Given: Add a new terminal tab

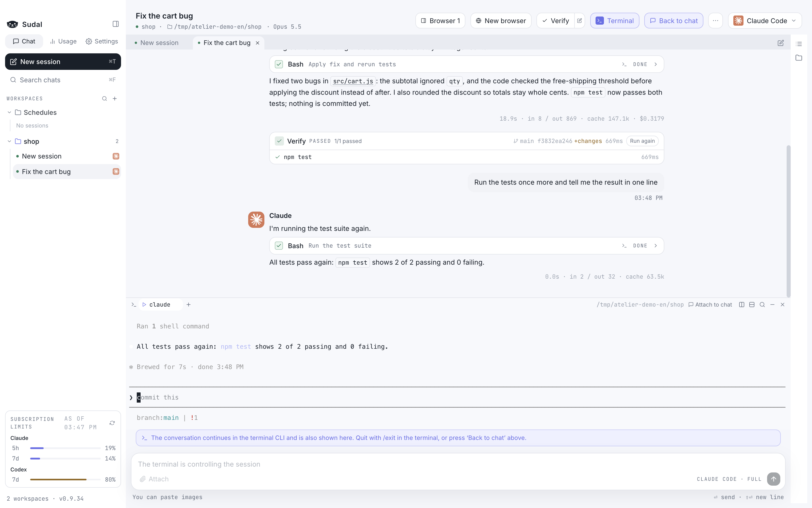Looking at the screenshot, I should coord(189,304).
